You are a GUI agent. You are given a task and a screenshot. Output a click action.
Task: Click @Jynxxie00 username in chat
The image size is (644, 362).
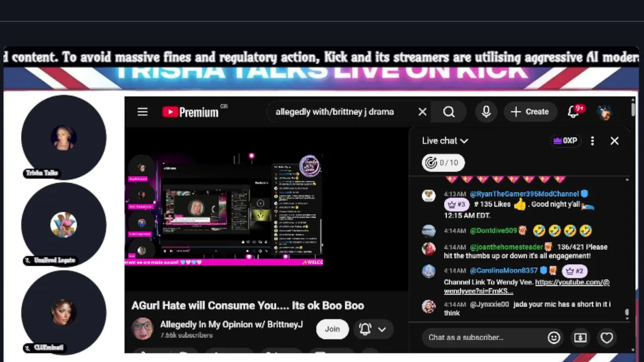click(490, 304)
